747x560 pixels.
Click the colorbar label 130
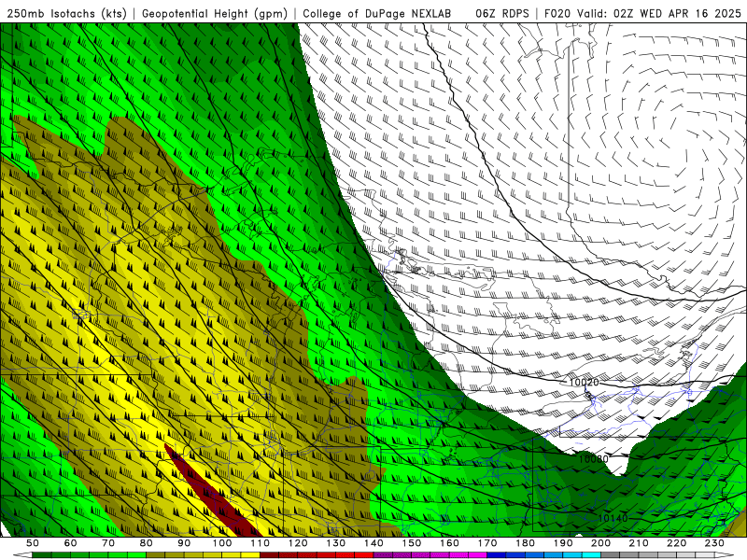[x=336, y=543]
